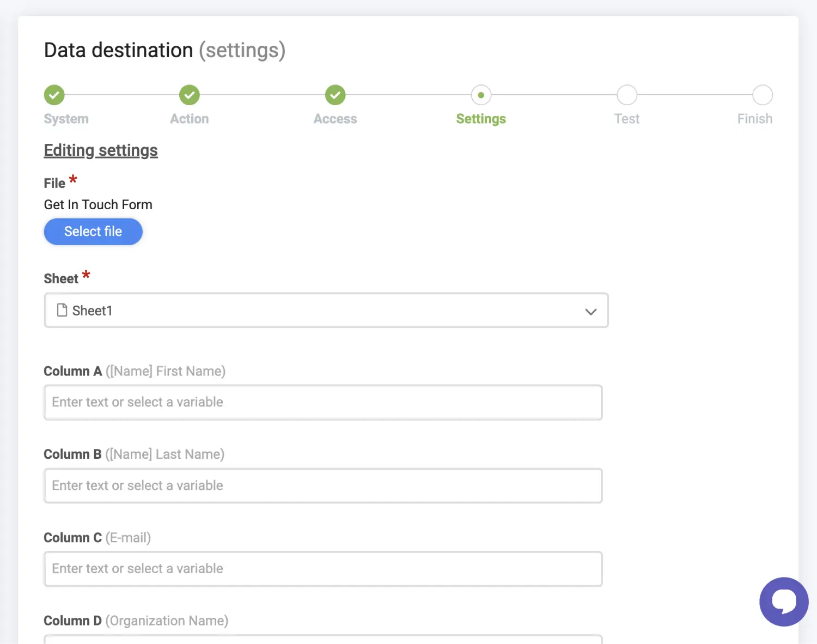Click the Select file button
Viewport: 817px width, 644px height.
coord(93,232)
